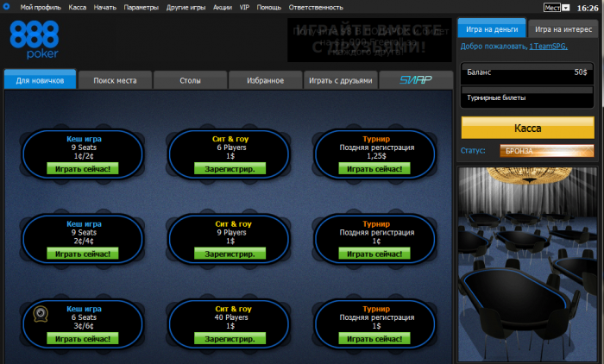The image size is (604, 364).
Task: Click Турнир title on 1,25$ table
Action: [x=376, y=139]
